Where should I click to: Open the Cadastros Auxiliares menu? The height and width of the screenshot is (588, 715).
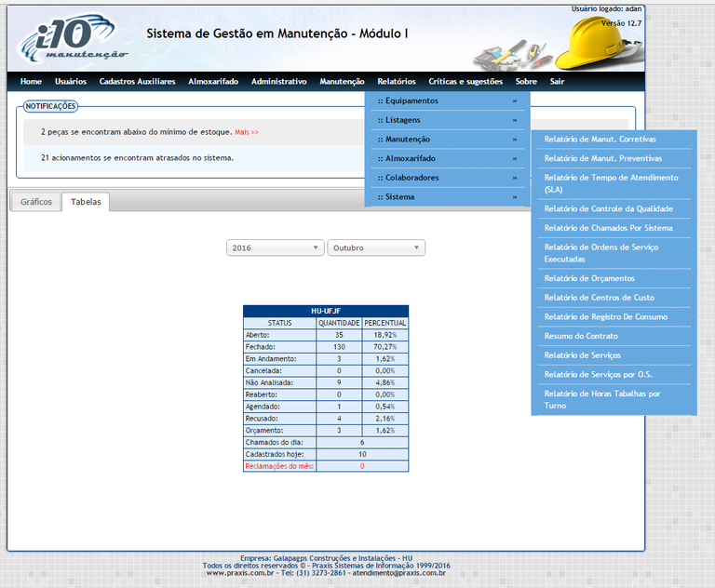point(137,81)
